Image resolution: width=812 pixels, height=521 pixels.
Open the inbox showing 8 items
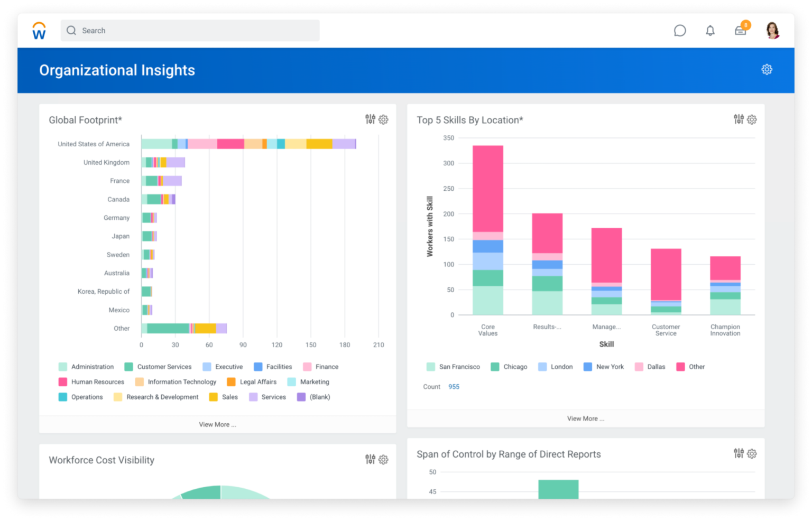(x=740, y=30)
